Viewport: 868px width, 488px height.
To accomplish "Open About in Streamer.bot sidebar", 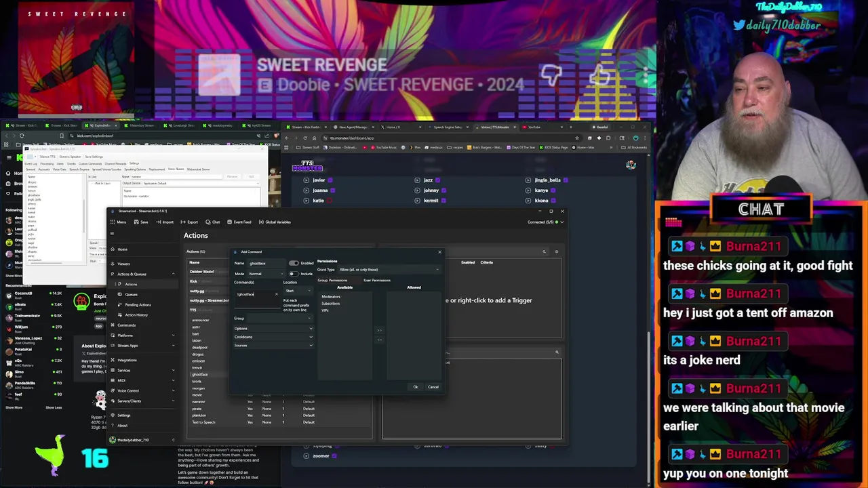I will 122,425.
